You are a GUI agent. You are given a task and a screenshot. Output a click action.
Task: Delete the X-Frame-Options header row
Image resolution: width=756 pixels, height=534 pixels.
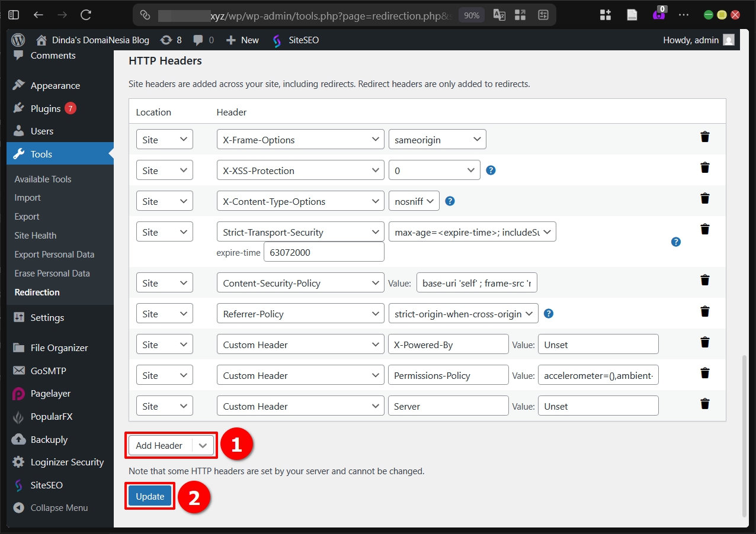[x=704, y=137]
